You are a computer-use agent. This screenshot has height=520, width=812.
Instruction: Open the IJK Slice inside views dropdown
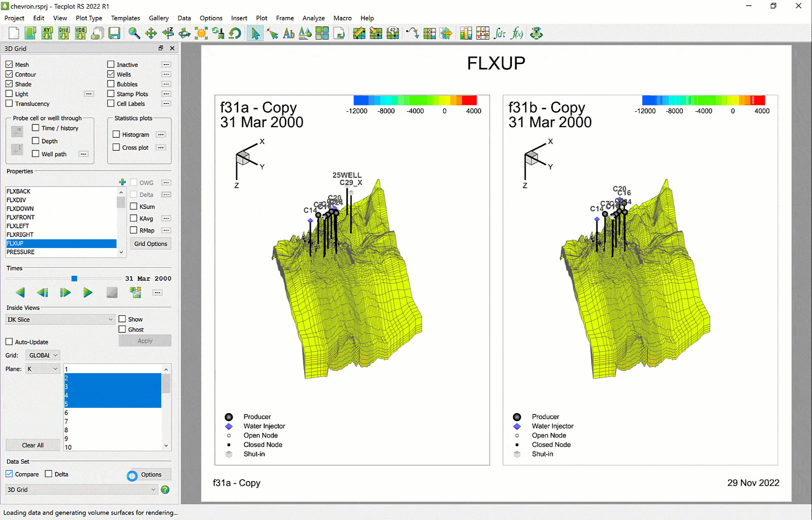[x=60, y=319]
